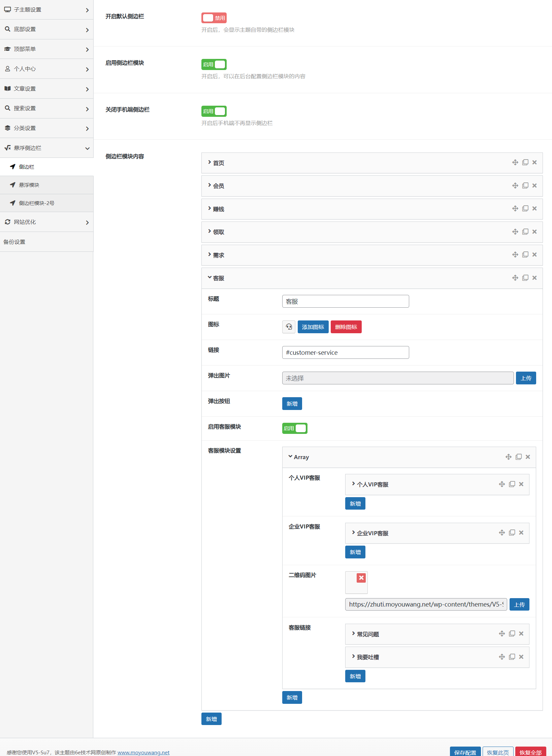
Task: Expand the 领取 module panel
Action: (219, 232)
